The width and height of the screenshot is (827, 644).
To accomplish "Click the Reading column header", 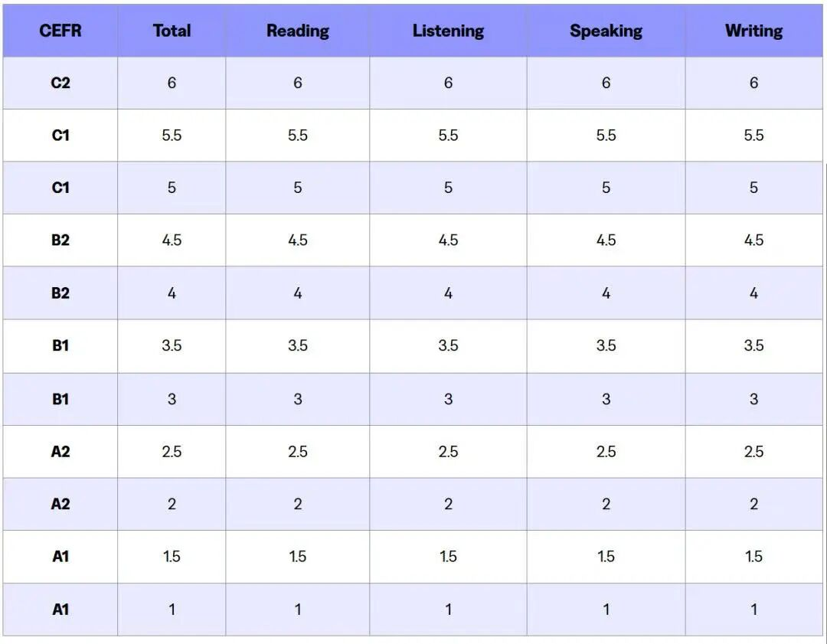I will (x=297, y=31).
